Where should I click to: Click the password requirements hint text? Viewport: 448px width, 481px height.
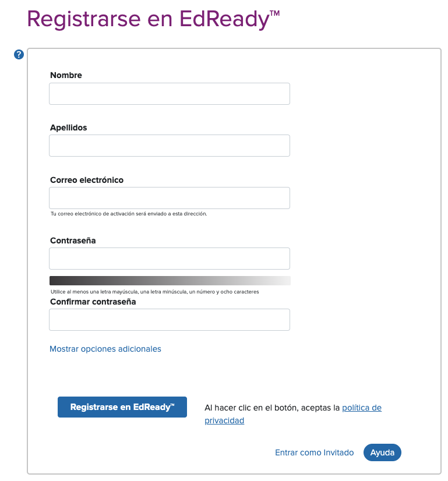click(154, 292)
